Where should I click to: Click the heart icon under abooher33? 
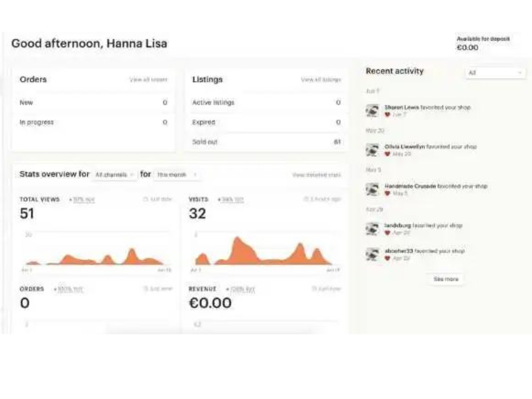pos(387,258)
